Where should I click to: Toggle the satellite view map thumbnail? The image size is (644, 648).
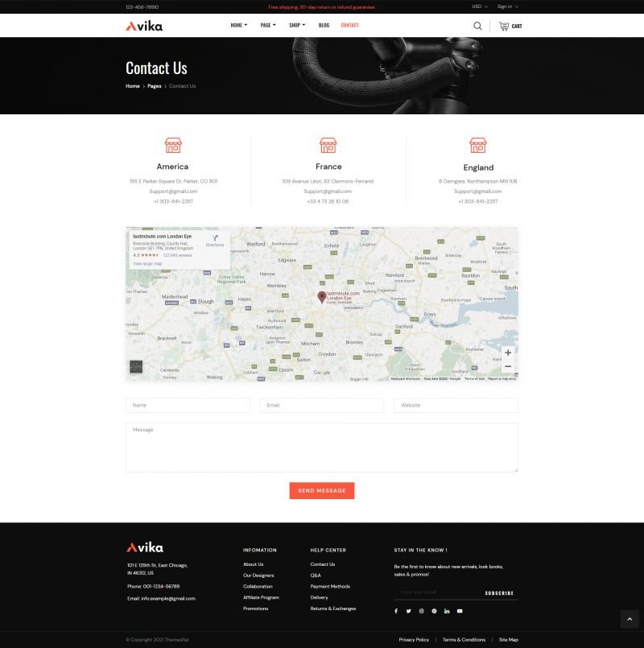pyautogui.click(x=136, y=366)
